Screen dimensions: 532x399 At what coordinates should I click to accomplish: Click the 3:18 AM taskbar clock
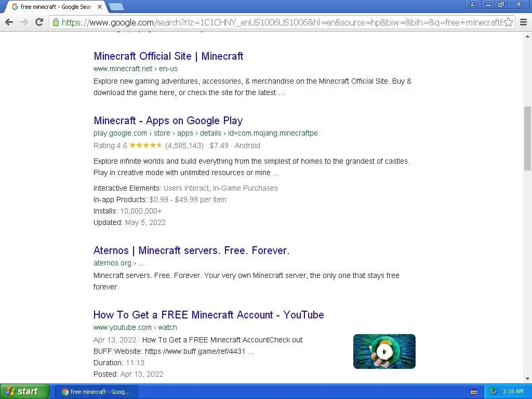coord(513,392)
